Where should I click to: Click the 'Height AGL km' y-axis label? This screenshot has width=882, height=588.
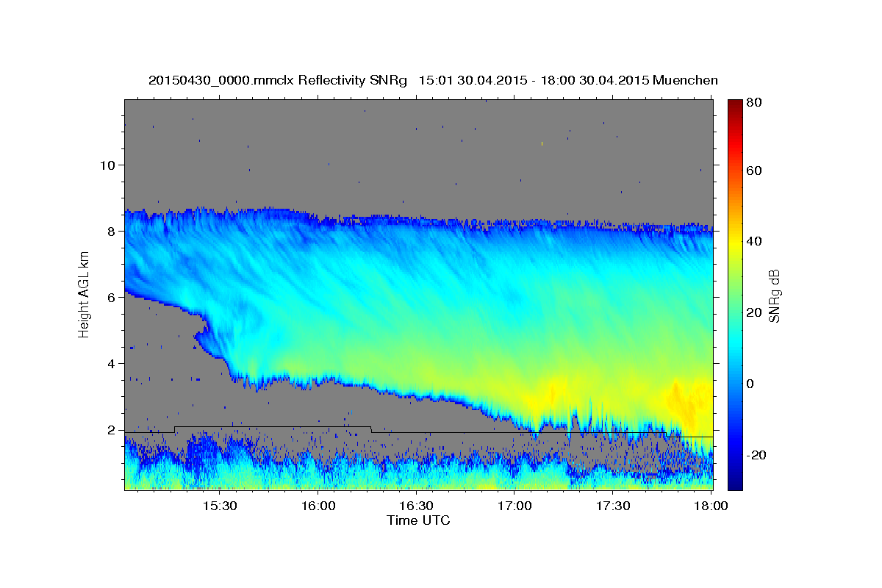click(84, 294)
